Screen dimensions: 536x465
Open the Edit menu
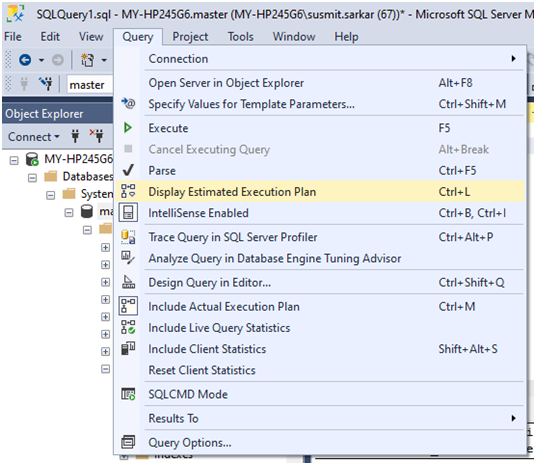50,37
